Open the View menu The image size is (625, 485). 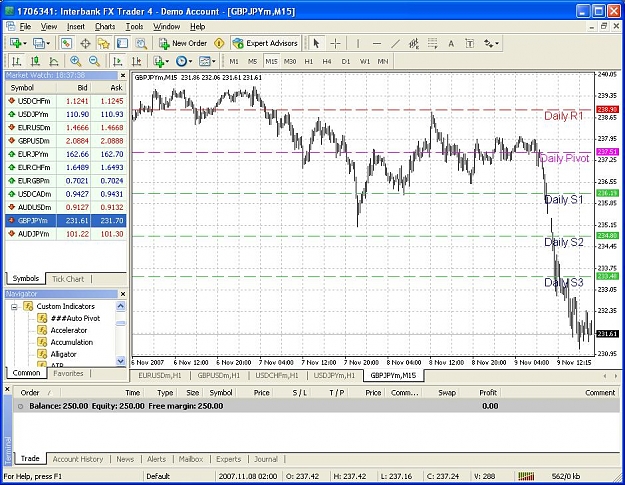point(49,26)
